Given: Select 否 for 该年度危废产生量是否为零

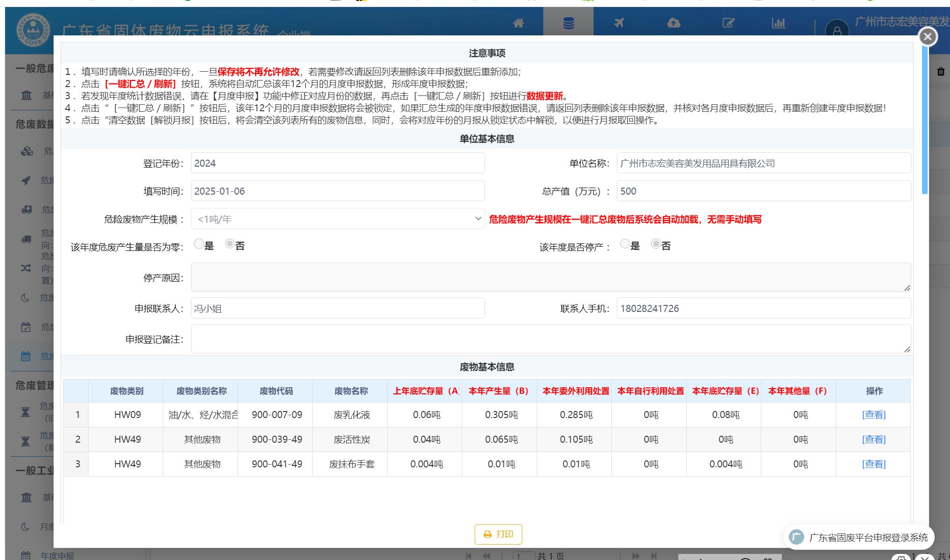Looking at the screenshot, I should click(230, 244).
